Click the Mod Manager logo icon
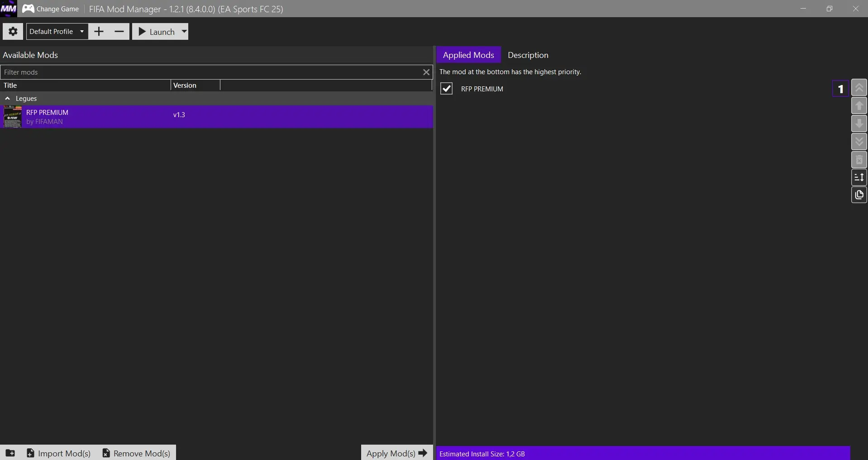This screenshot has width=868, height=460. point(9,9)
